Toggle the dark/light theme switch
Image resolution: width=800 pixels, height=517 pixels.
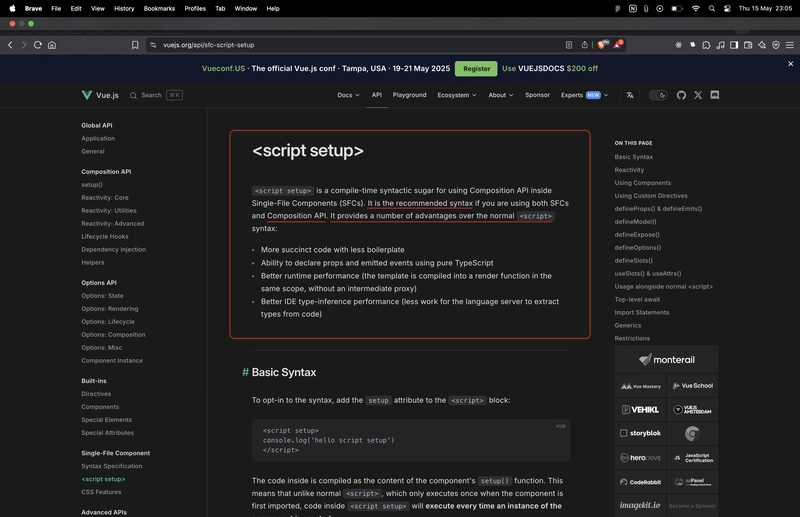658,95
